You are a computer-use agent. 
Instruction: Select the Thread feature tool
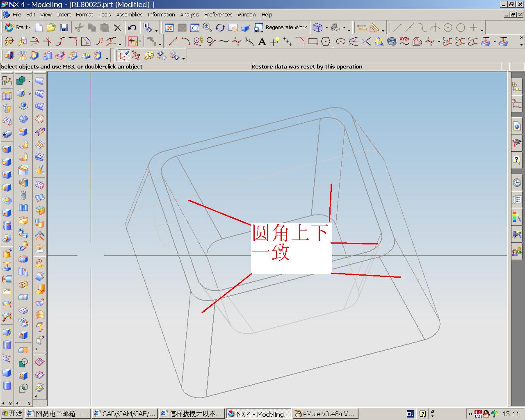[x=23, y=195]
